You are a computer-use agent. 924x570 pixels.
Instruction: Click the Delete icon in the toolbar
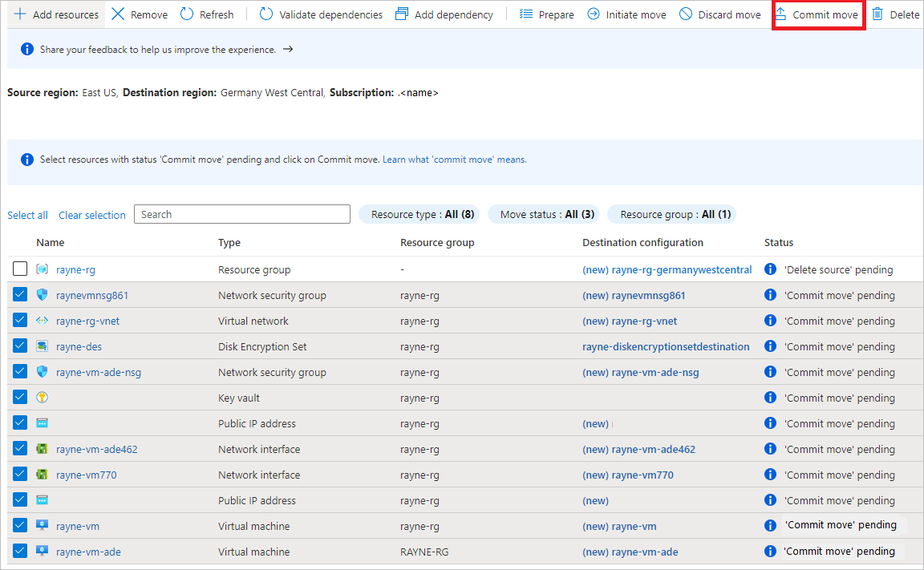877,14
